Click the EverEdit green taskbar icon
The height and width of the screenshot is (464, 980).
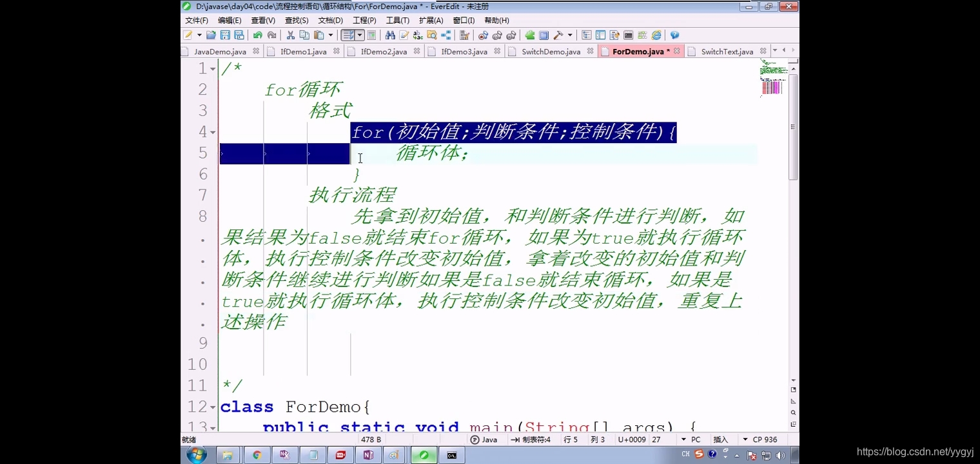tap(424, 455)
